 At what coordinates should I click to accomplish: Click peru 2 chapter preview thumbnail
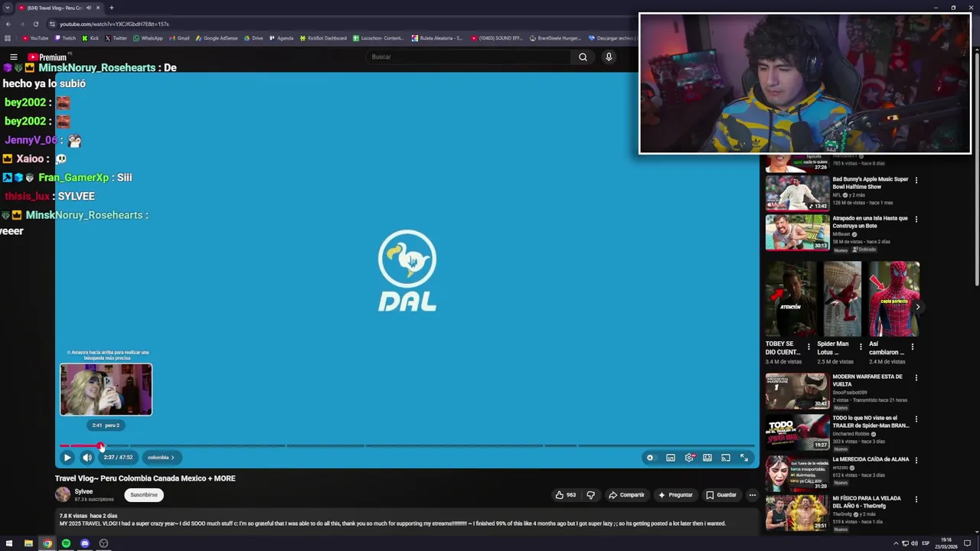(x=106, y=390)
